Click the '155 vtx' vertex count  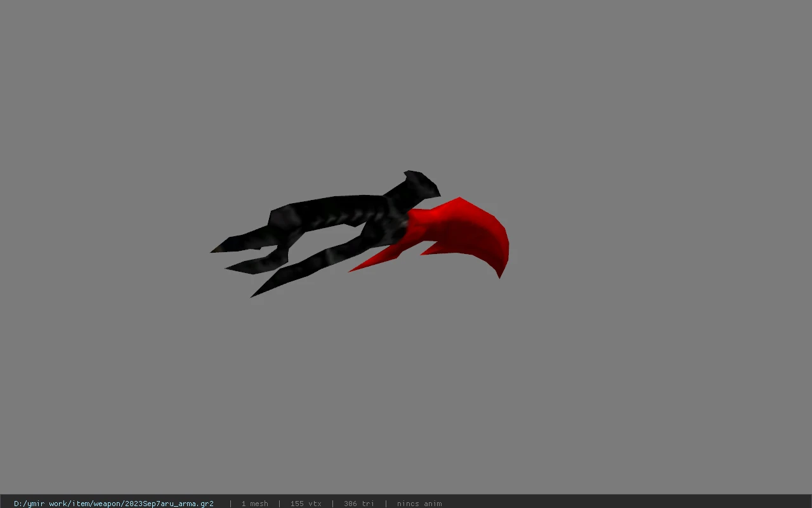[x=306, y=504]
